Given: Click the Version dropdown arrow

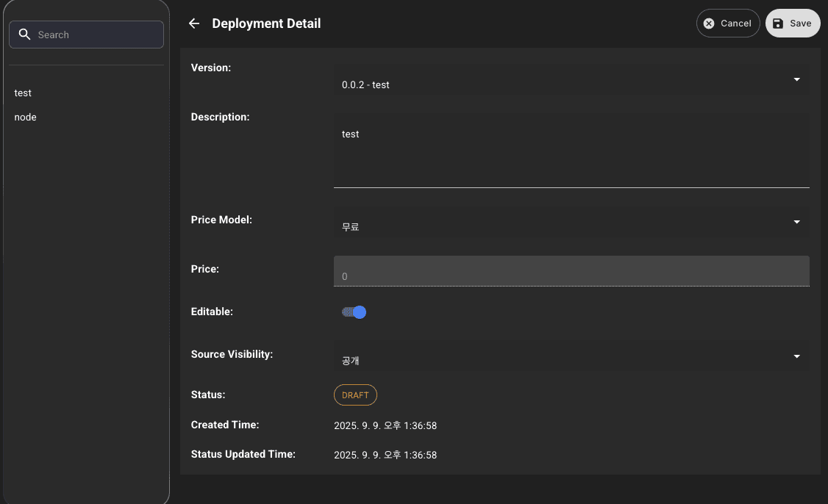Looking at the screenshot, I should 797,79.
